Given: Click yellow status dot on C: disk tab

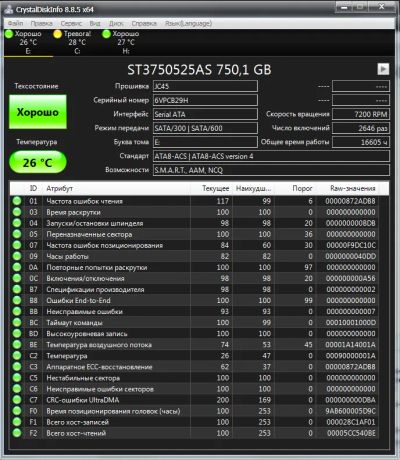Looking at the screenshot, I should coord(58,34).
